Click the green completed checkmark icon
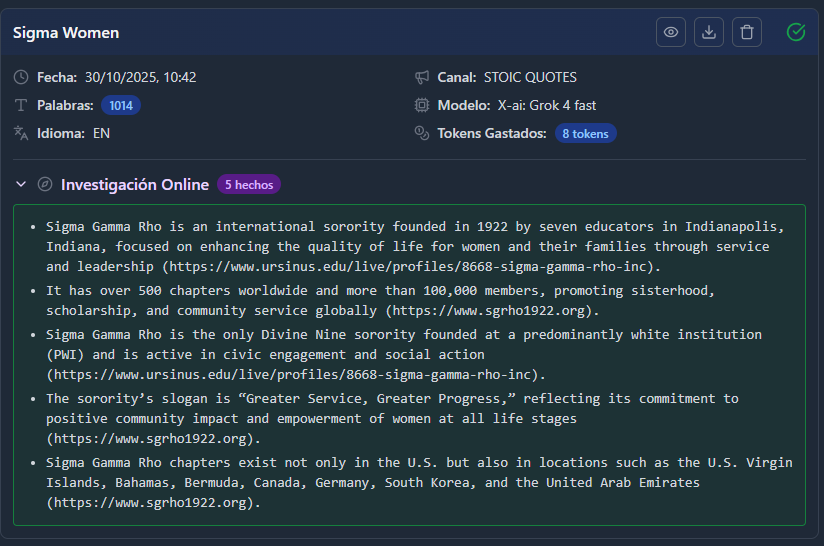 (x=796, y=32)
